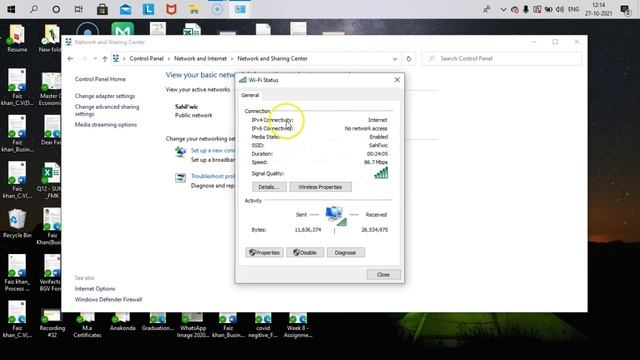Open the Network and Internet breadcrumb
The height and width of the screenshot is (360, 640).
(200, 59)
